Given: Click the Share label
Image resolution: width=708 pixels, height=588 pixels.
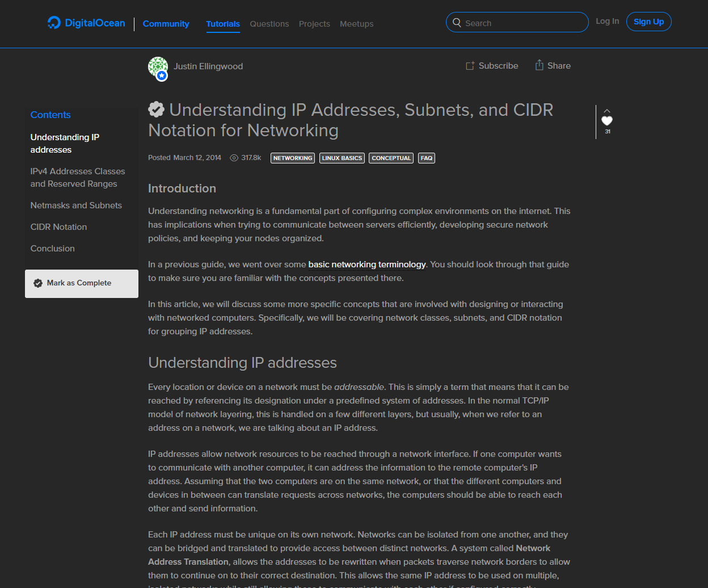Looking at the screenshot, I should point(559,66).
